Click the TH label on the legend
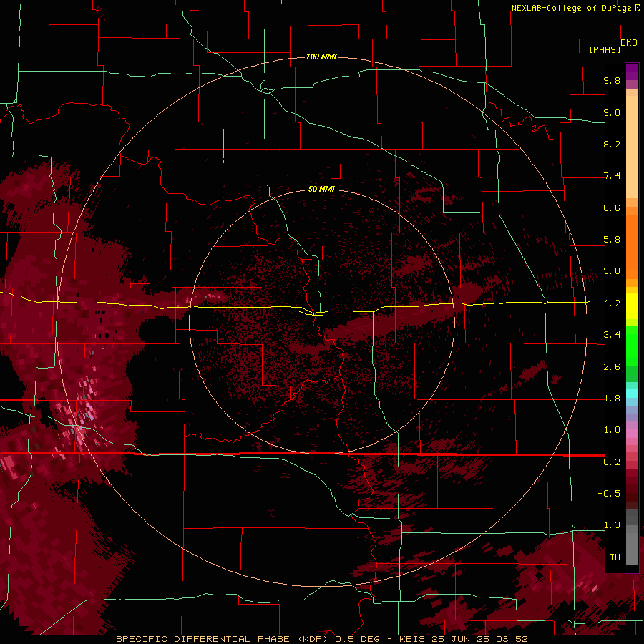 click(615, 557)
